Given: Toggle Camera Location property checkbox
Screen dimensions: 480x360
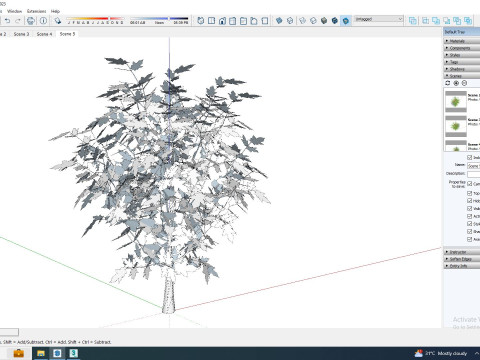Looking at the screenshot, I should [470, 184].
